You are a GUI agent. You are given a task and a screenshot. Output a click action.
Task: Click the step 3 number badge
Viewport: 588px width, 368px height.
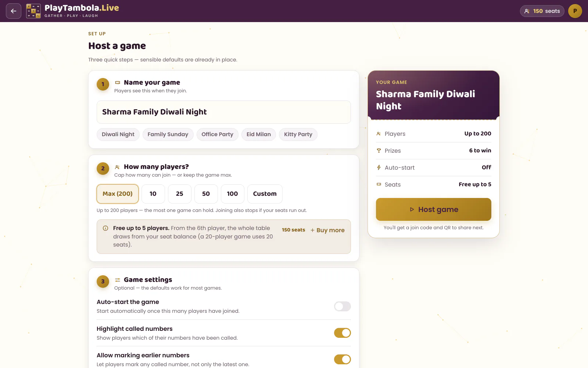103,282
